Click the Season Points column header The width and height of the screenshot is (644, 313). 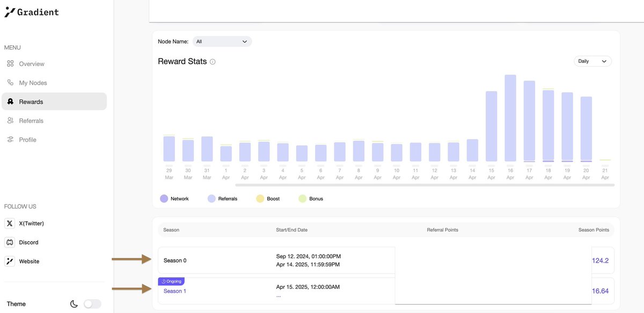[x=594, y=230]
